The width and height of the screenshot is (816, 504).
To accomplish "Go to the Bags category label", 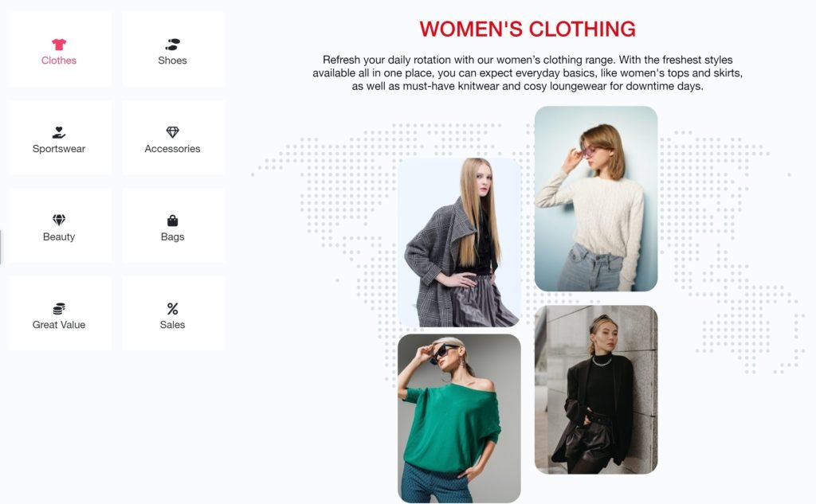I will [172, 236].
